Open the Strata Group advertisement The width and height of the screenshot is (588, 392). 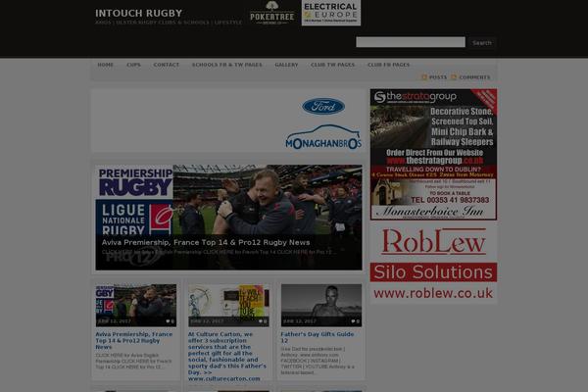pos(433,127)
